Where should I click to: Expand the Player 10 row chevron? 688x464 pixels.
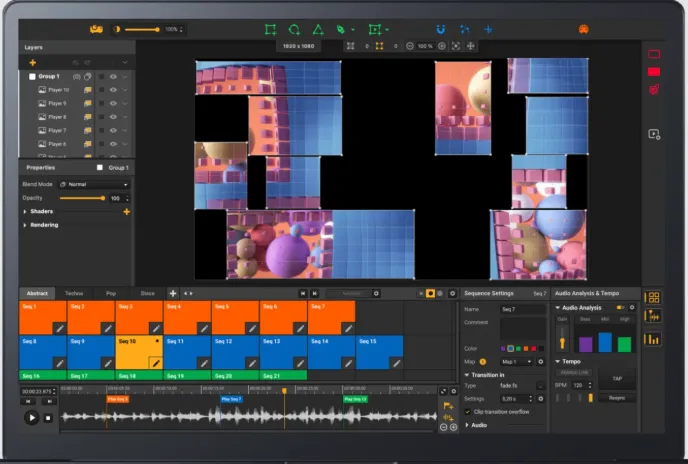(125, 90)
